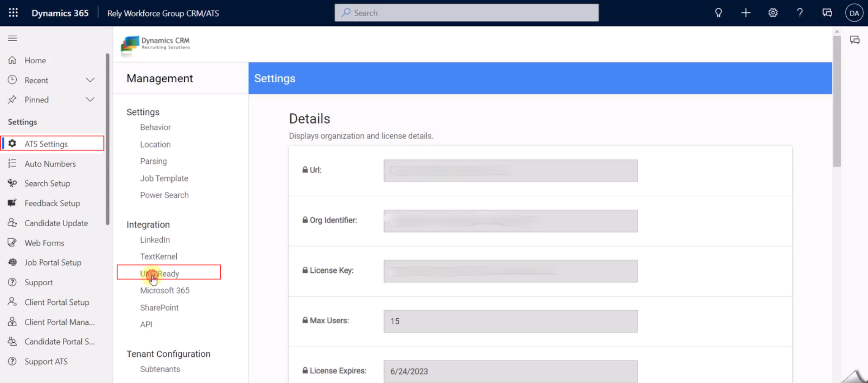The width and height of the screenshot is (868, 383).
Task: Toggle the hamburger navigation menu
Action: 13,38
